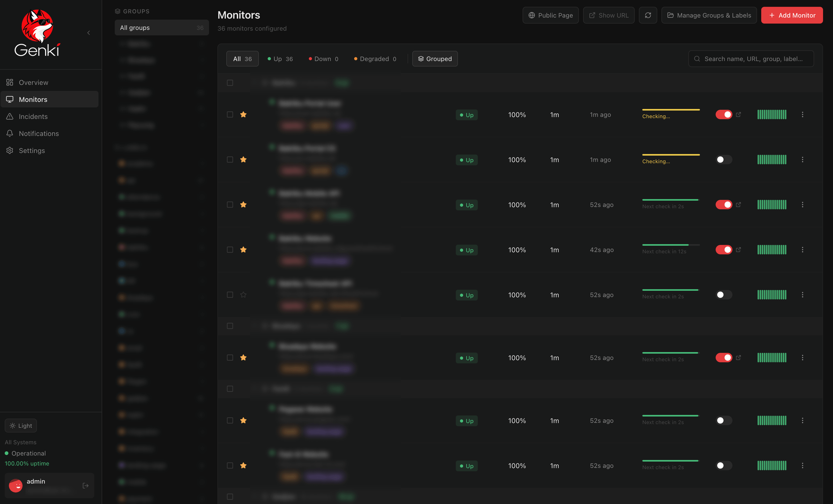
Task: Focus the search name, URL, group field
Action: click(x=751, y=59)
